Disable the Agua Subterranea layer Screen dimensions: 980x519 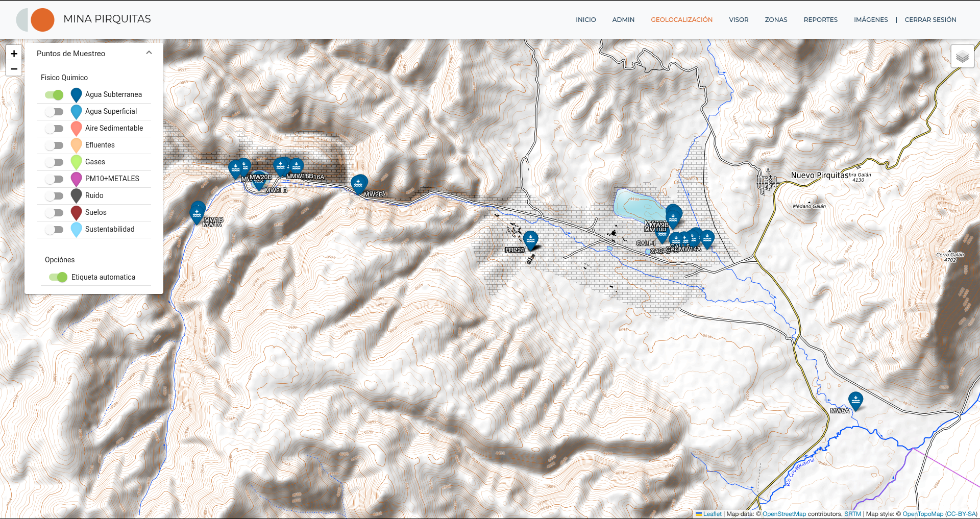(x=55, y=94)
